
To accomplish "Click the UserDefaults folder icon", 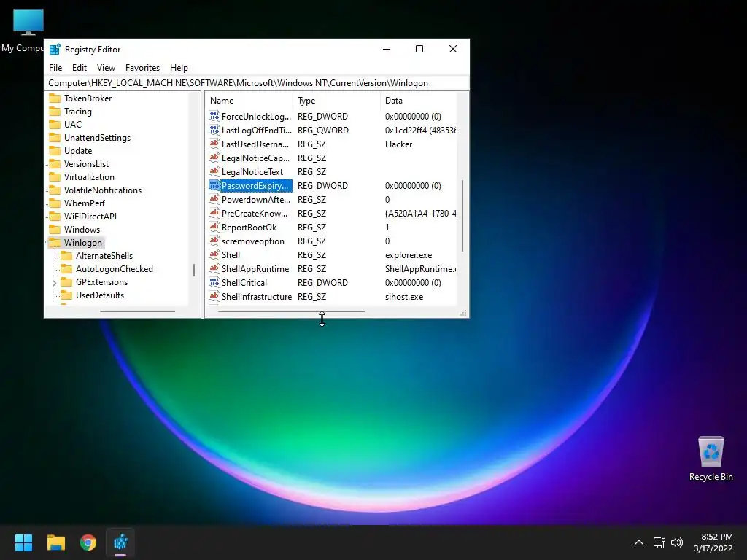I will tap(66, 295).
